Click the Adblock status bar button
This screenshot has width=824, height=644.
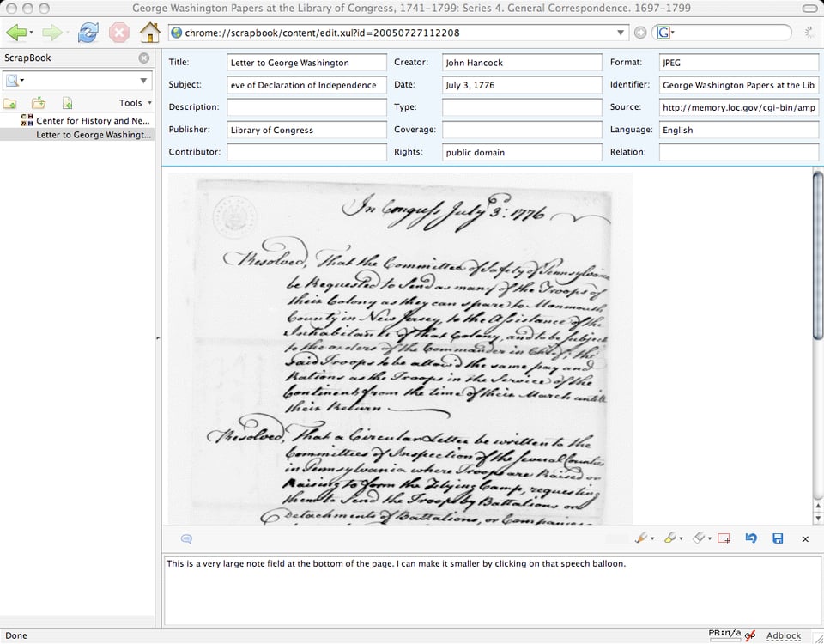[x=784, y=635]
